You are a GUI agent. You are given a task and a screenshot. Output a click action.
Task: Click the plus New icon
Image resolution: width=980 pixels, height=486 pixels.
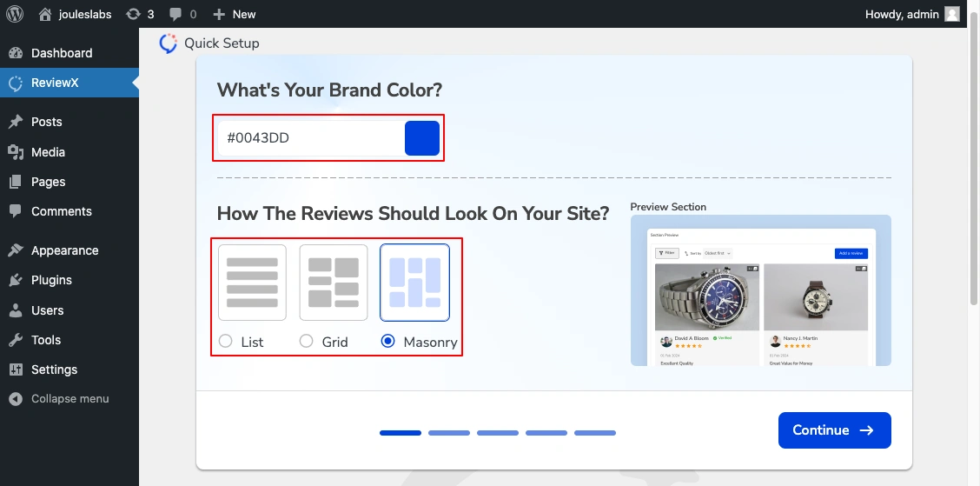click(219, 14)
